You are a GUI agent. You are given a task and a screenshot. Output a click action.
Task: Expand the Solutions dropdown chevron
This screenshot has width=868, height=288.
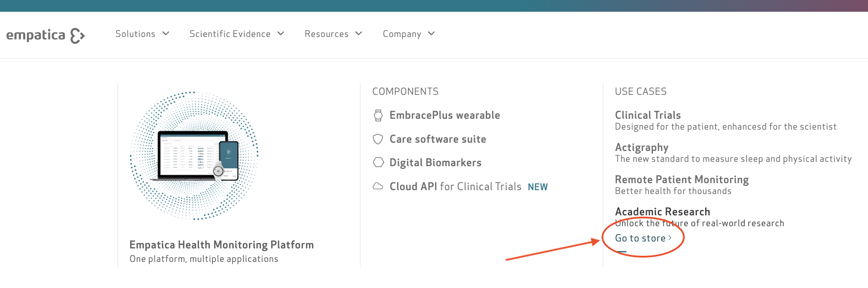166,33
